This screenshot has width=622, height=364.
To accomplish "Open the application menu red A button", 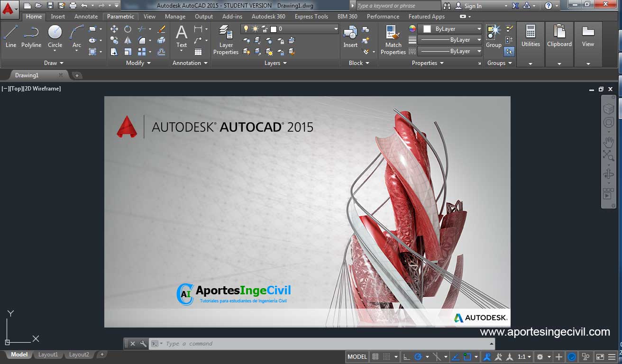I will (9, 9).
